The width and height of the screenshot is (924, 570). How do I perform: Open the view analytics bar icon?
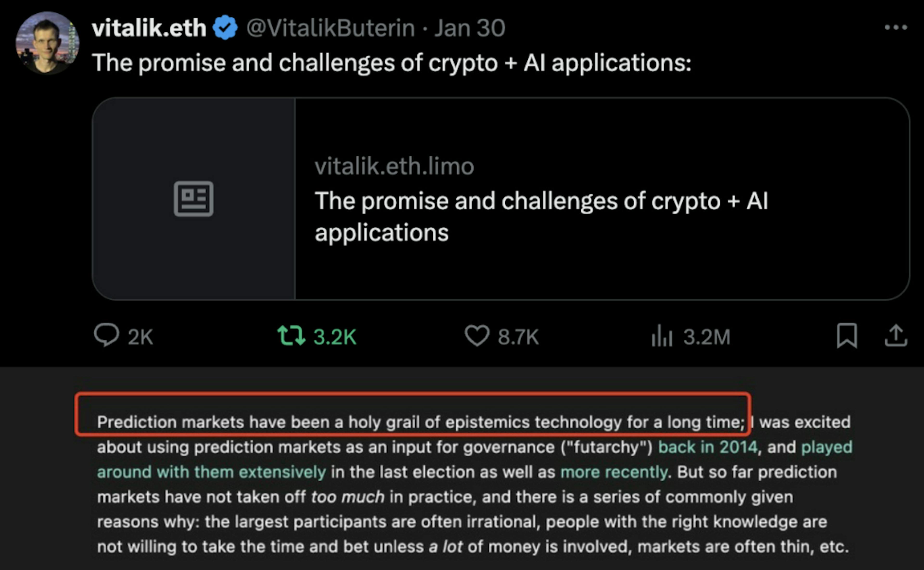coord(661,336)
